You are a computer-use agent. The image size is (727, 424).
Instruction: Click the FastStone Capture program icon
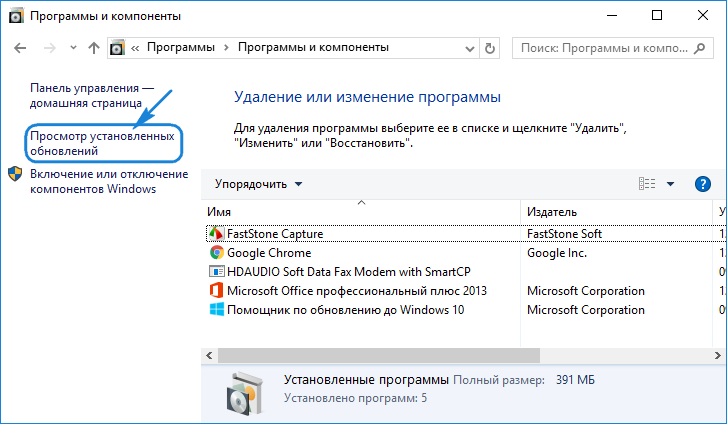click(215, 234)
